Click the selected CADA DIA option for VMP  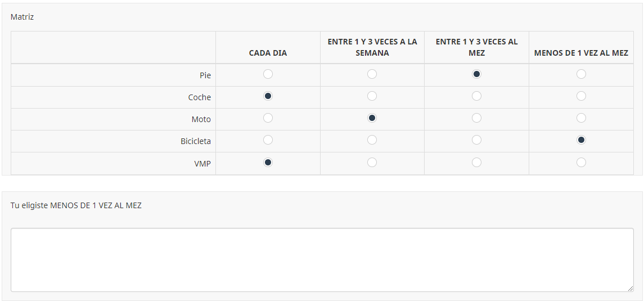coord(268,163)
